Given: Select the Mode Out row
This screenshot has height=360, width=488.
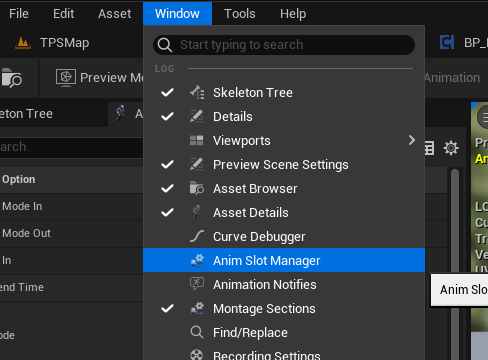Looking at the screenshot, I should [71, 233].
